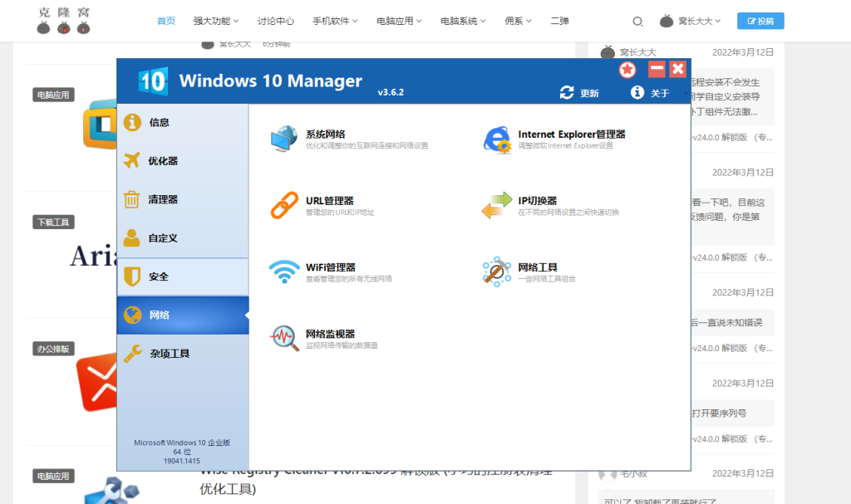Open the IP切换器 arrows tool
851x504 pixels.
click(550, 206)
